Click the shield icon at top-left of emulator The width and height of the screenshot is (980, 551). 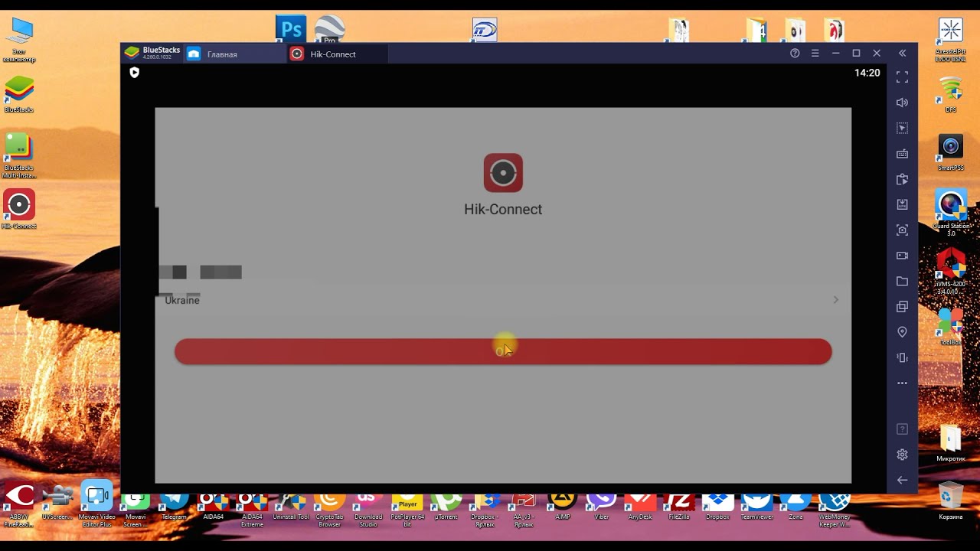pos(135,73)
